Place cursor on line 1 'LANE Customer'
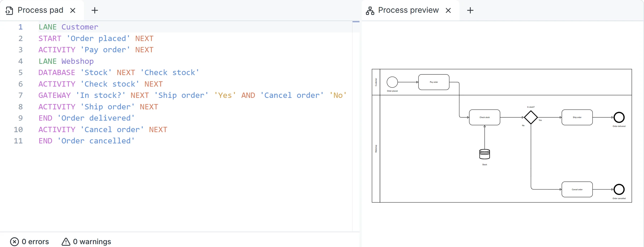 tap(68, 27)
